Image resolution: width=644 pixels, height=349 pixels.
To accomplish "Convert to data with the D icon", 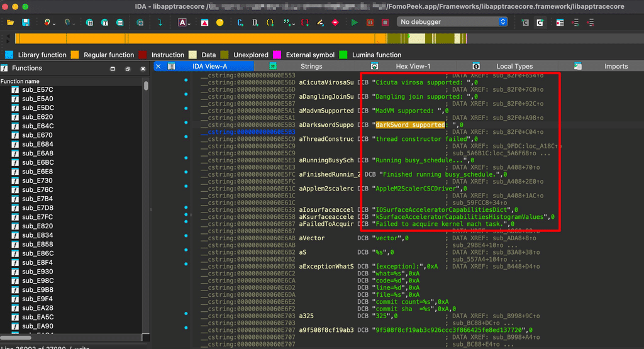I will 255,23.
